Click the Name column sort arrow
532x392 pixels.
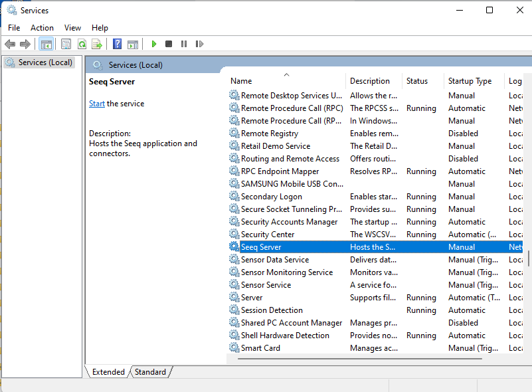286,75
